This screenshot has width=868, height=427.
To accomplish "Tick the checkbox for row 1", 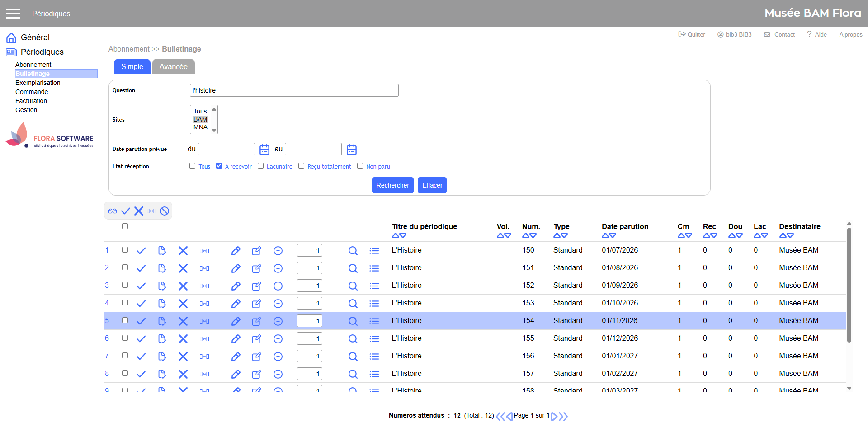I will (x=125, y=250).
